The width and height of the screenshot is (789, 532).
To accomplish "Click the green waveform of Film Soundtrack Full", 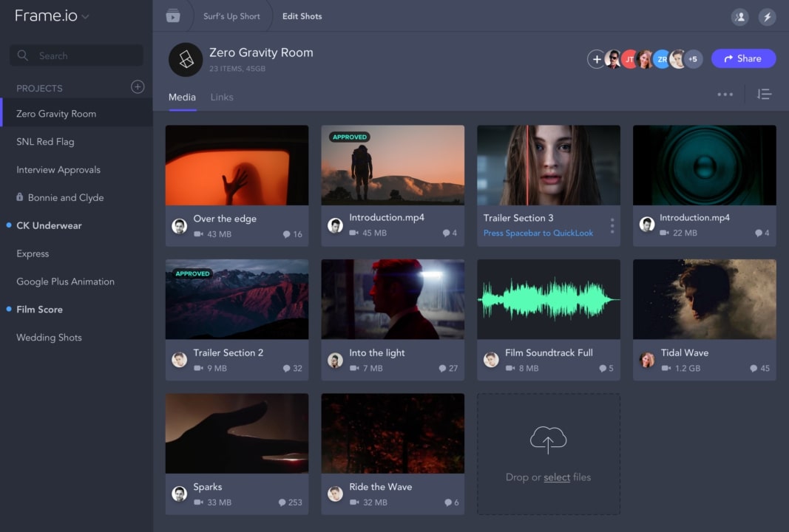I will [548, 299].
